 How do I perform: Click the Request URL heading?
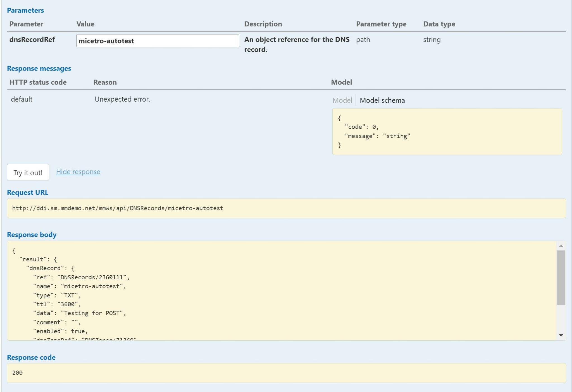28,192
